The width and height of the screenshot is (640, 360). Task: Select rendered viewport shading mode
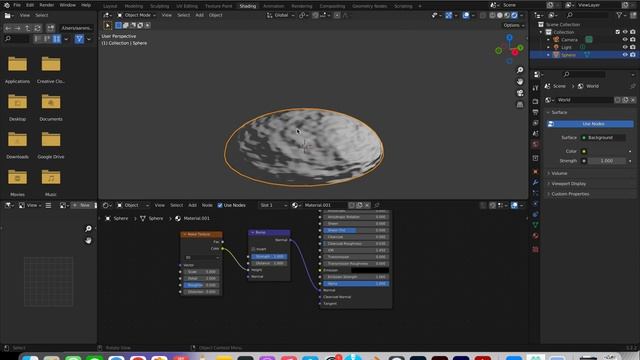[514, 15]
